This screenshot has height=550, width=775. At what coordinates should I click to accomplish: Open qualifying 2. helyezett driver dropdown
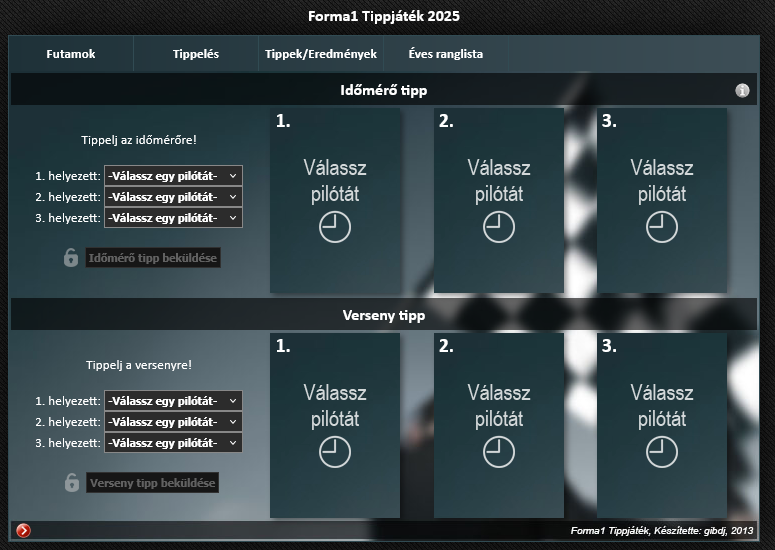(x=173, y=197)
